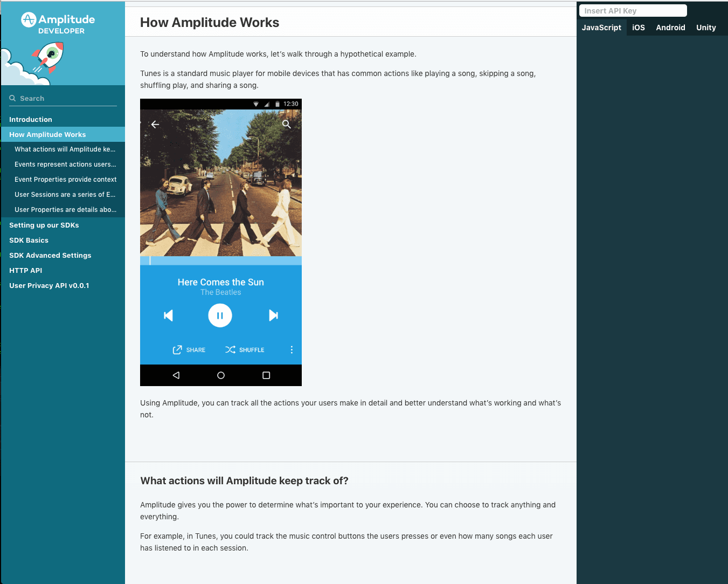Switch to the Unity tab
728x584 pixels.
pos(706,28)
